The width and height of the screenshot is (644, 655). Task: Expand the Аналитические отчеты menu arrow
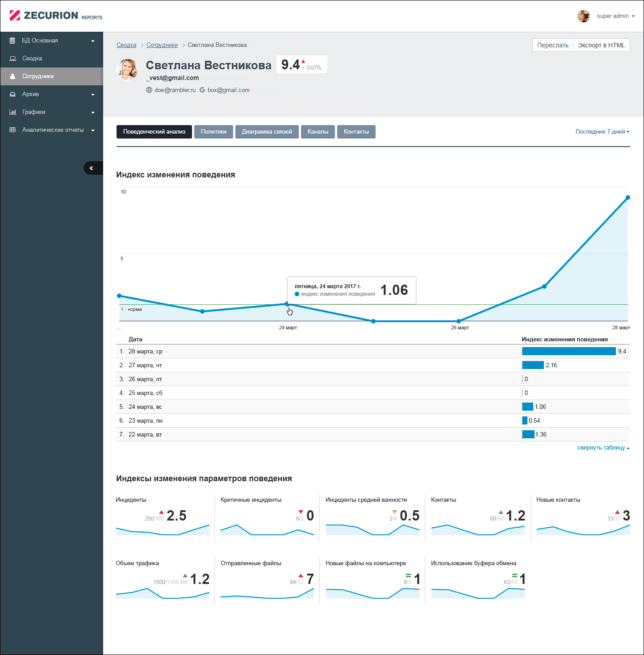click(93, 130)
